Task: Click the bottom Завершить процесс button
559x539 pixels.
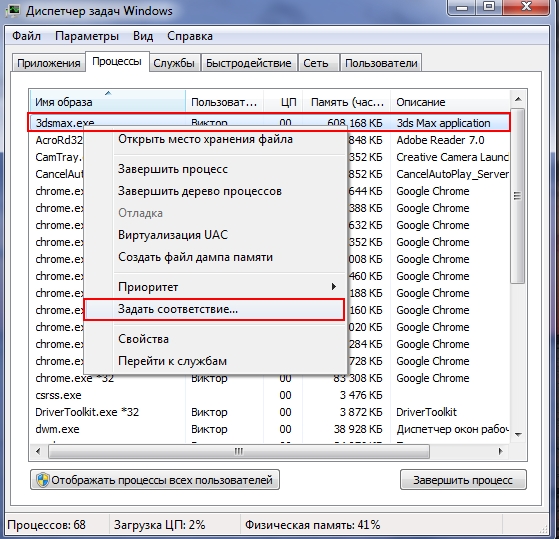Action: [x=463, y=480]
